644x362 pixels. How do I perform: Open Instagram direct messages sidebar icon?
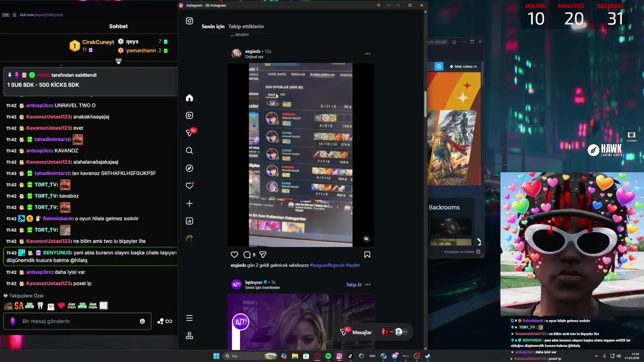point(190,133)
